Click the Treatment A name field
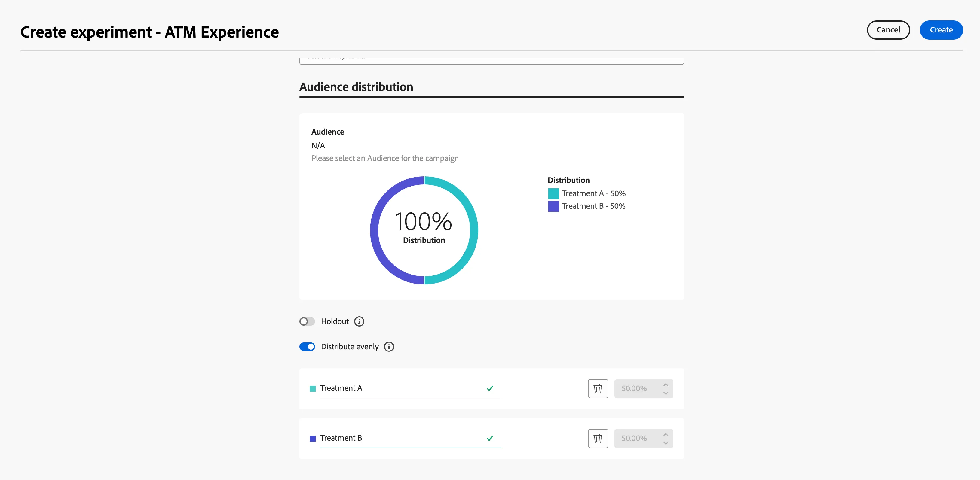This screenshot has height=480, width=980. [410, 388]
